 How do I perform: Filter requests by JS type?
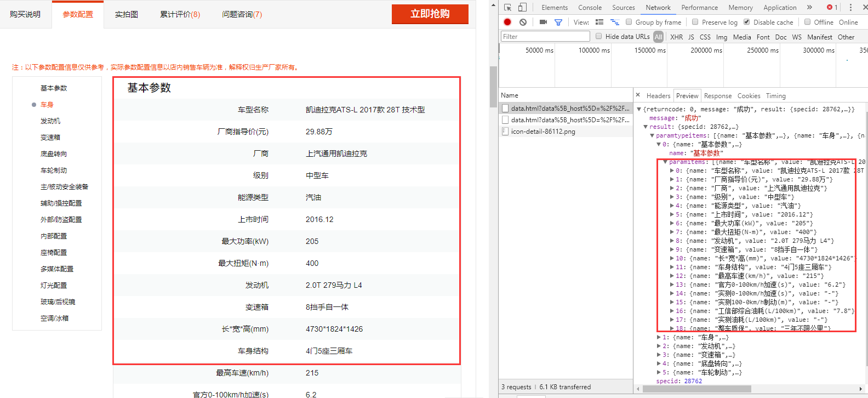(x=691, y=37)
